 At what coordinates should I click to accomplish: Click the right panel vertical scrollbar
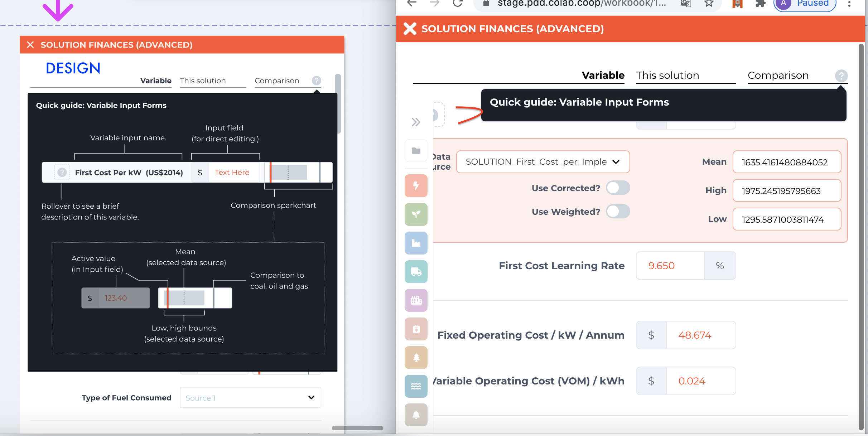pos(861,236)
